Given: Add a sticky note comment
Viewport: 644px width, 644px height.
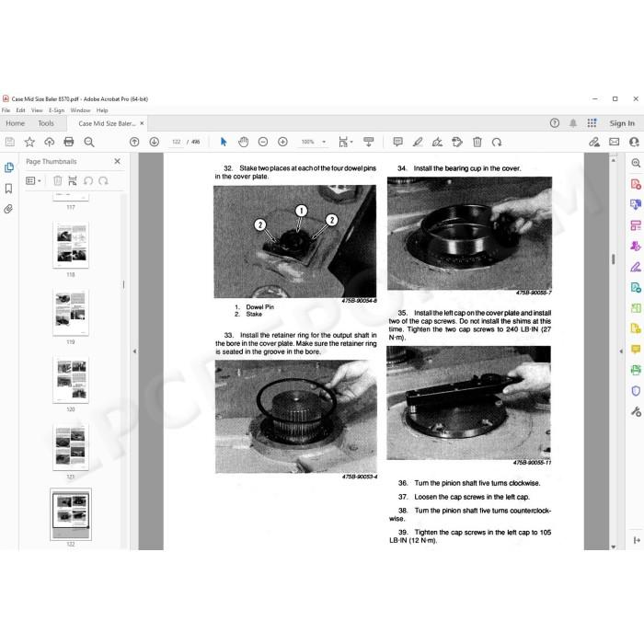Looking at the screenshot, I should (x=397, y=142).
